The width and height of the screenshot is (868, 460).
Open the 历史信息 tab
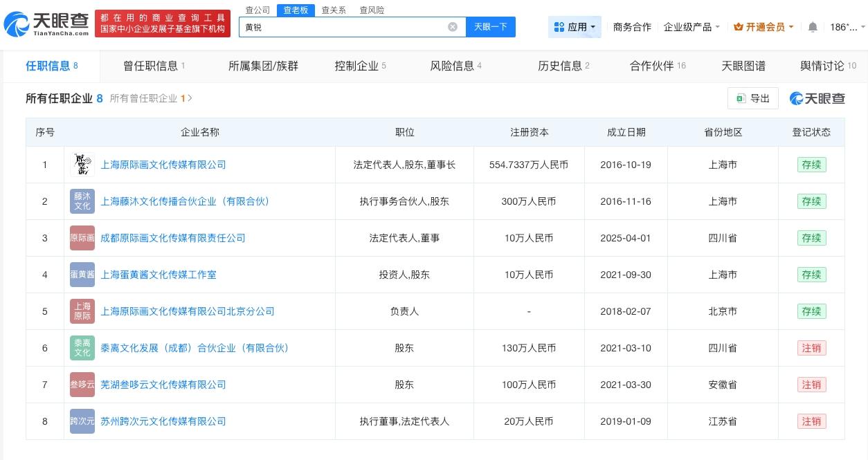point(563,66)
